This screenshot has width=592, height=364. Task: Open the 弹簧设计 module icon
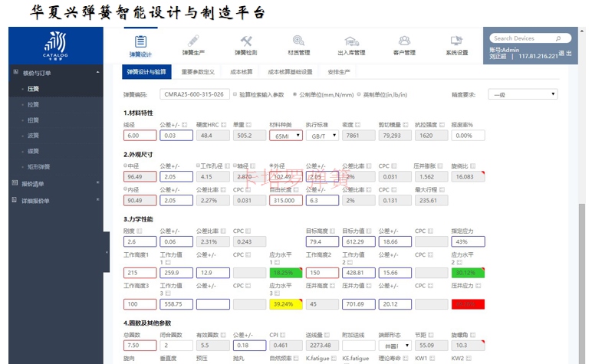[140, 41]
